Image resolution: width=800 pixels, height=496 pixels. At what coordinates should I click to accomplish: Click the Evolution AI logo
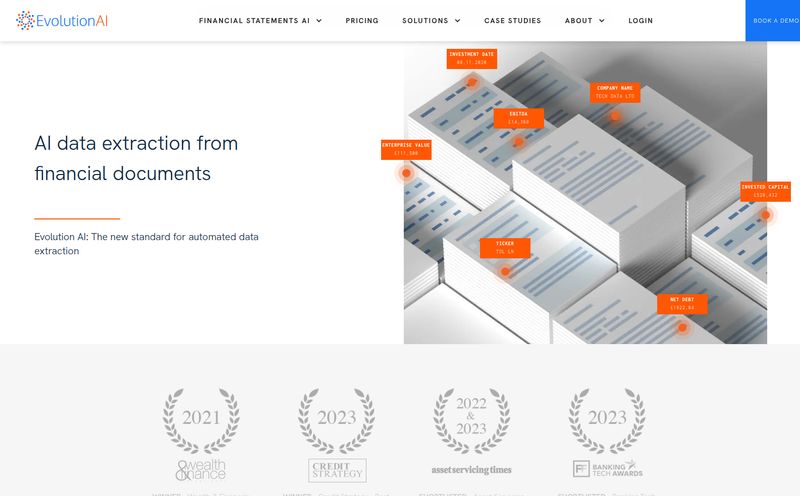[x=64, y=20]
